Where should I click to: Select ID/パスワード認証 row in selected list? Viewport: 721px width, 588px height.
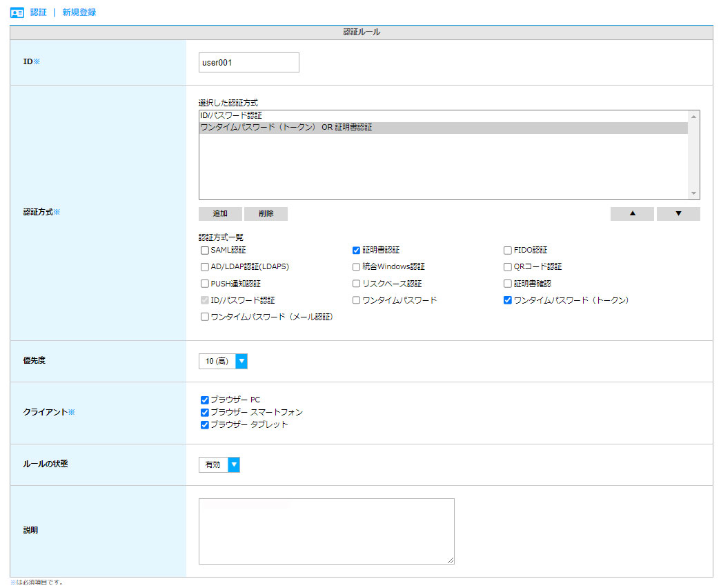(443, 115)
